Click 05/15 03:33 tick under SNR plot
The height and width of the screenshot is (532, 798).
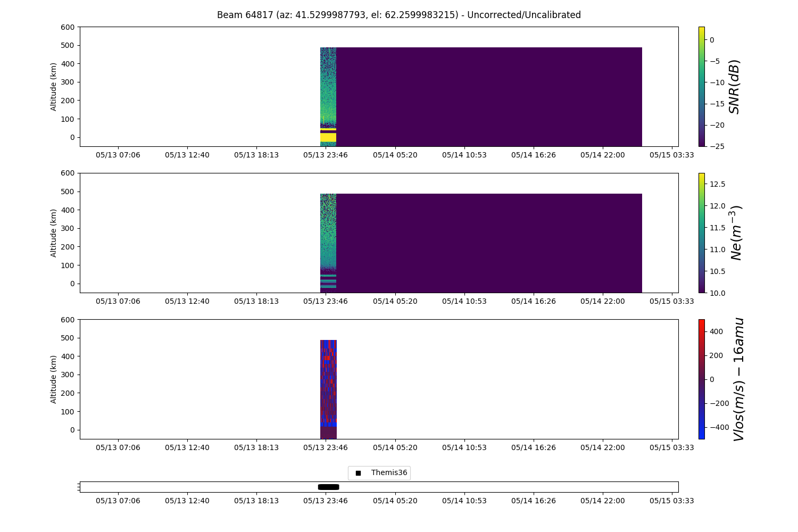[x=672, y=155]
